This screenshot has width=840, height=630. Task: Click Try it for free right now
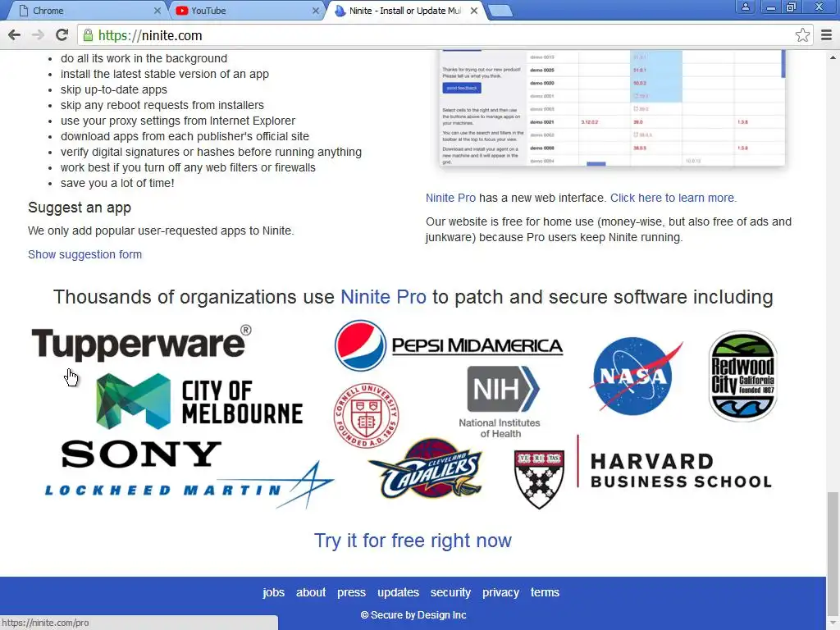coord(413,541)
